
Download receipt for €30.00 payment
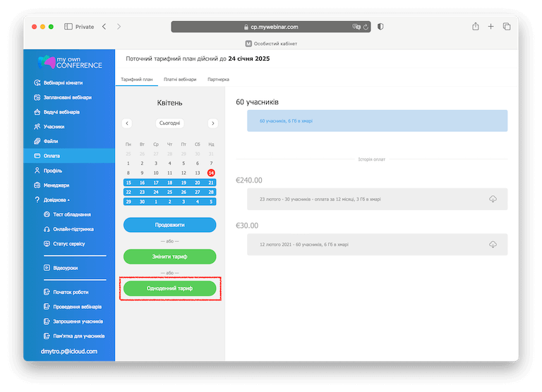[x=493, y=244]
